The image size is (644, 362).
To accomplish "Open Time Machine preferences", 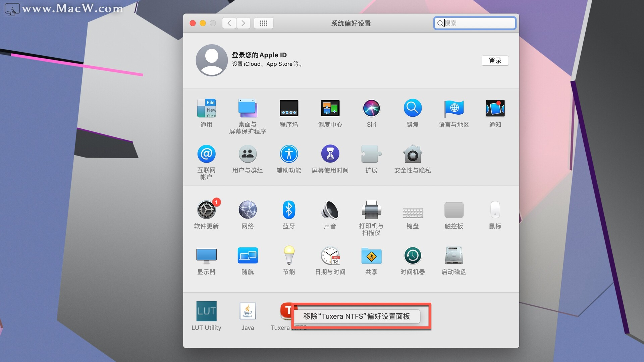I will 413,256.
